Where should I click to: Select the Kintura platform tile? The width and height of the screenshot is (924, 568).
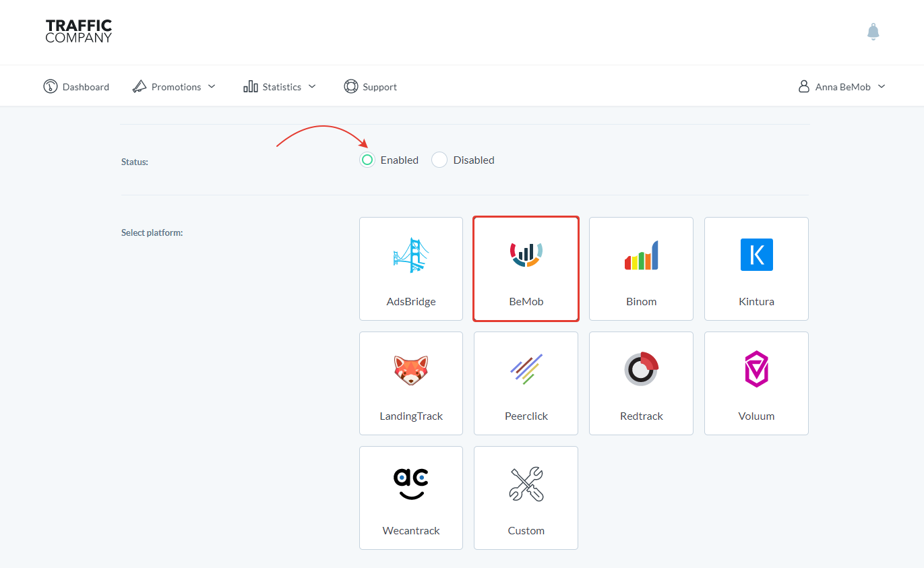point(756,269)
